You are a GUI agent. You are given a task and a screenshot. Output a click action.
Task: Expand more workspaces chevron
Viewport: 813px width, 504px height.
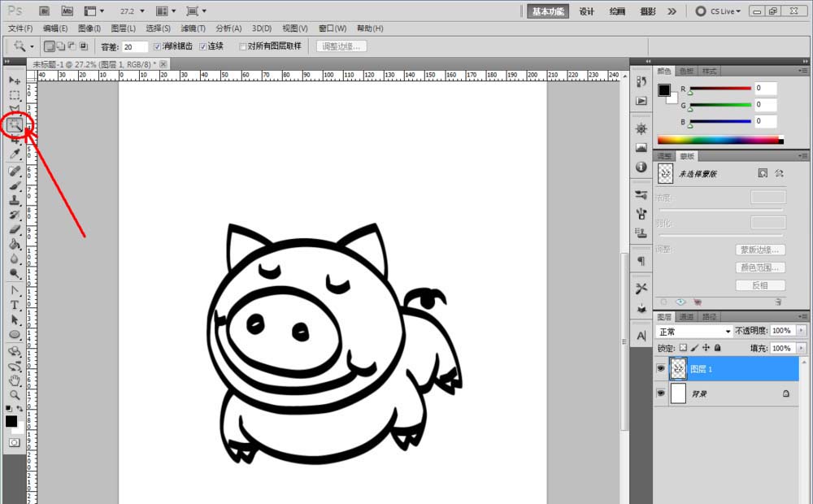(672, 11)
